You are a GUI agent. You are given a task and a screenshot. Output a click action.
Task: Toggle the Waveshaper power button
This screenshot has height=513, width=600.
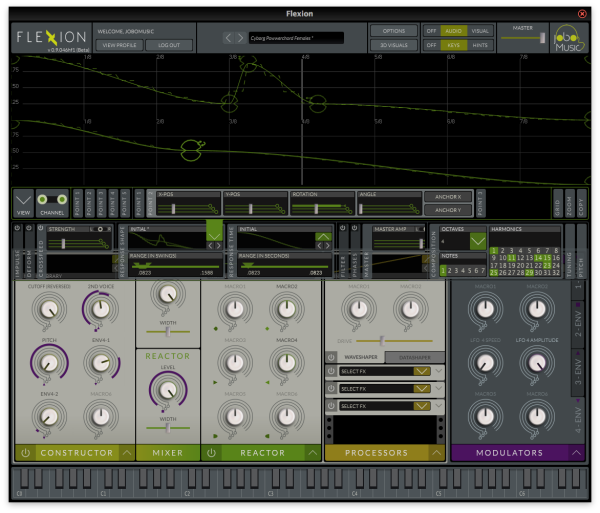pos(331,357)
